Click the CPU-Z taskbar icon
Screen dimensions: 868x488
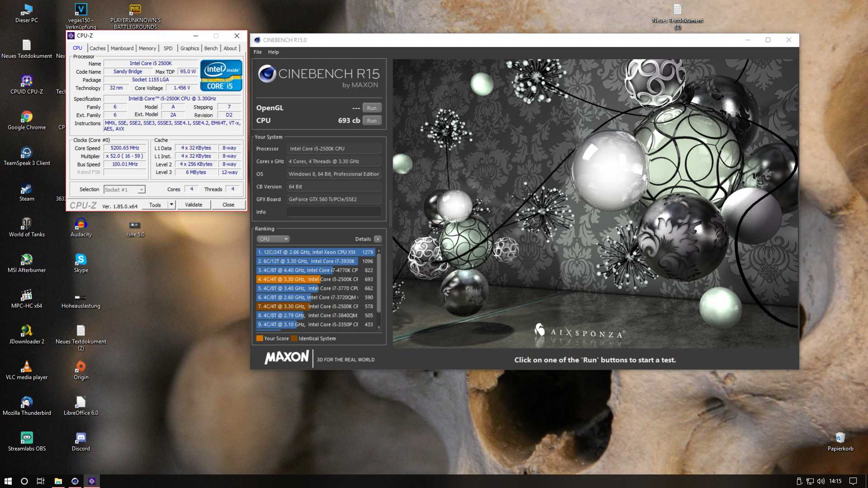[92, 481]
